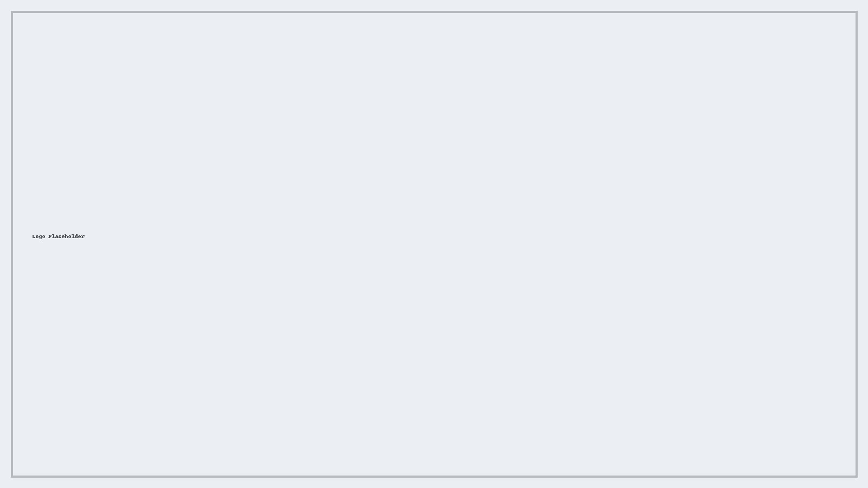Select the word "Logo" in the placeholder
Screen dimensions: 868x488
click(39, 236)
